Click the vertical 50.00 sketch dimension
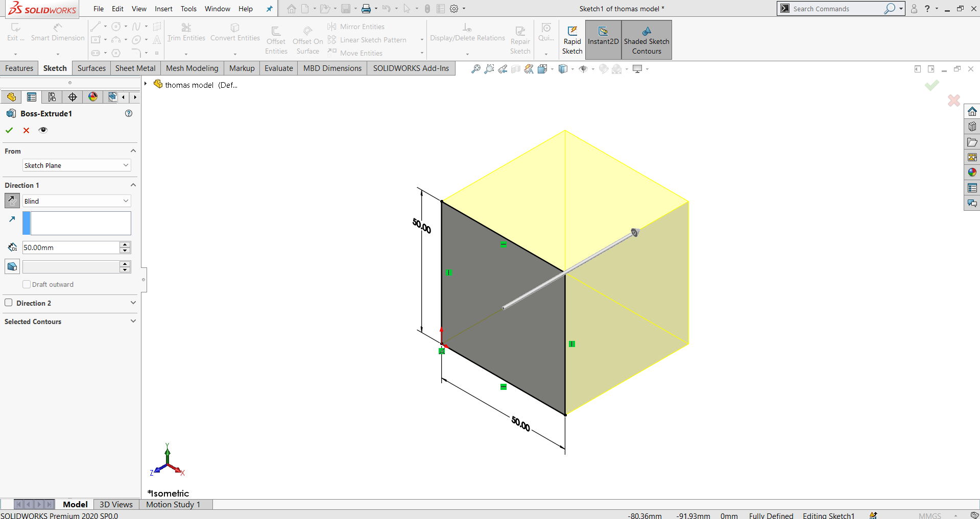Screen dimensions: 980x519 point(422,226)
